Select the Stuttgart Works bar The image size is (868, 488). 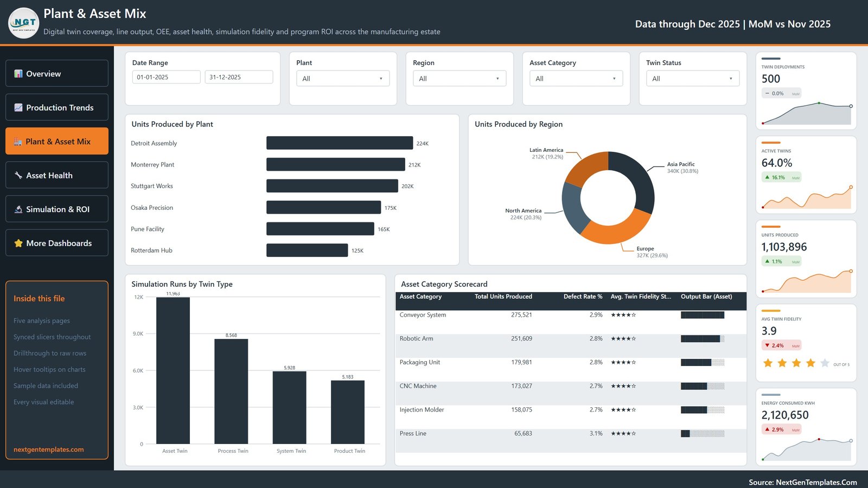(332, 186)
